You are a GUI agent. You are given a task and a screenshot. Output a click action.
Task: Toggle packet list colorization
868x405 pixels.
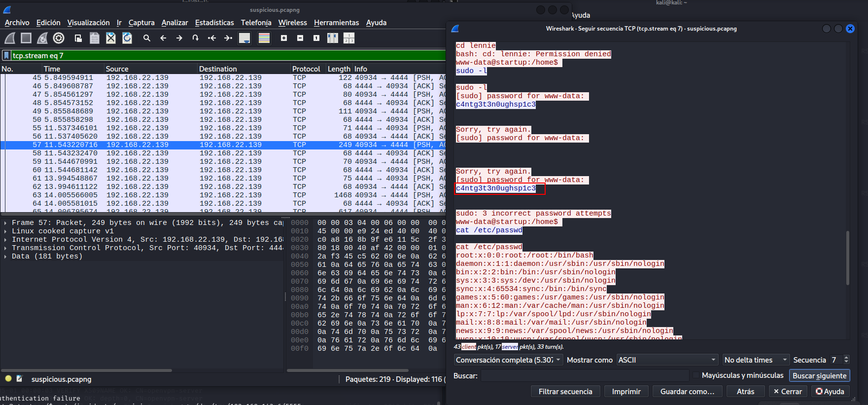(x=264, y=38)
